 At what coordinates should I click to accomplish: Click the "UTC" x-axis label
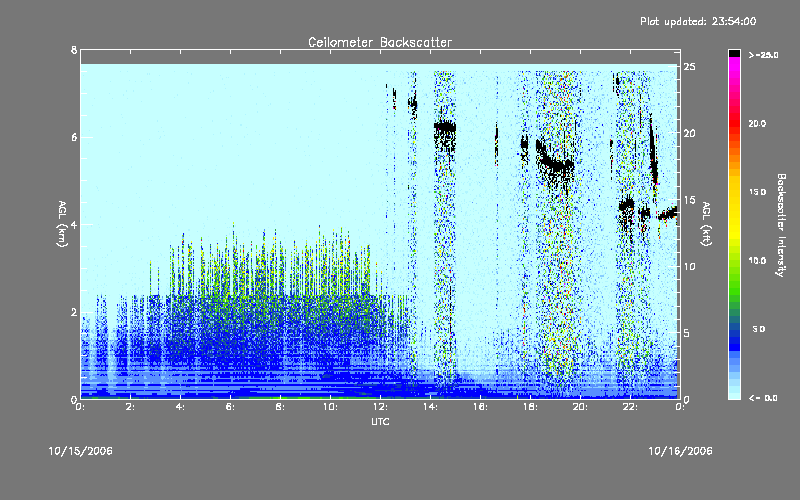coord(380,421)
